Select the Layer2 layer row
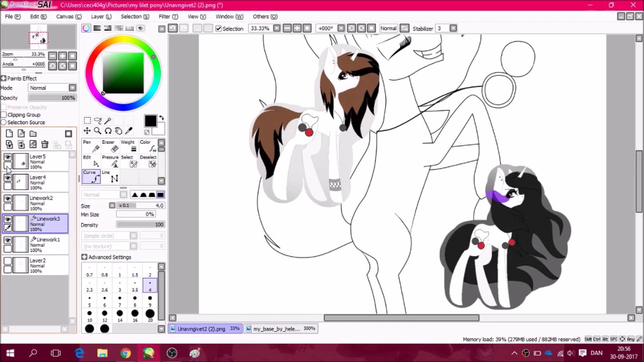This screenshot has width=644, height=362. (x=35, y=265)
